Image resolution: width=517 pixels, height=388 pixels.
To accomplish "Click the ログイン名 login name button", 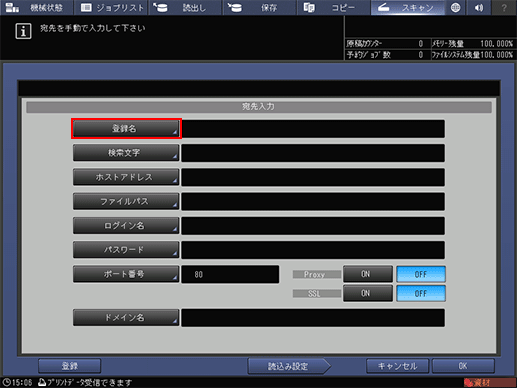I will pos(126,226).
